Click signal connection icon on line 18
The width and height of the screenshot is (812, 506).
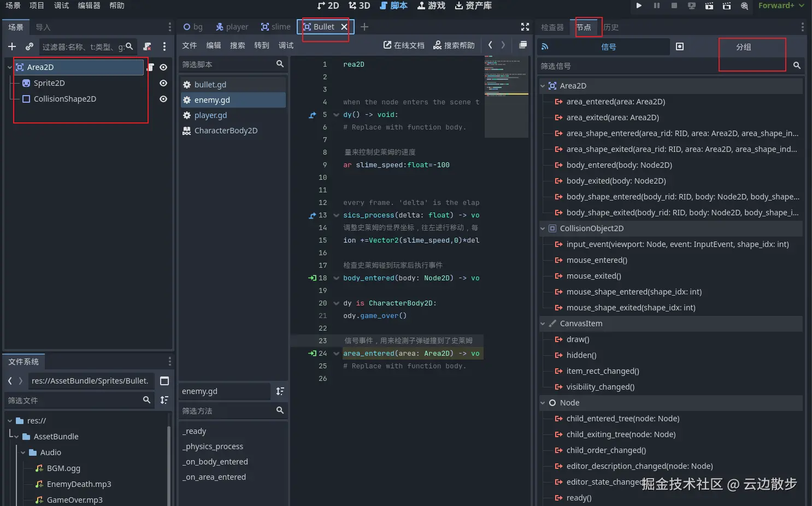point(312,278)
